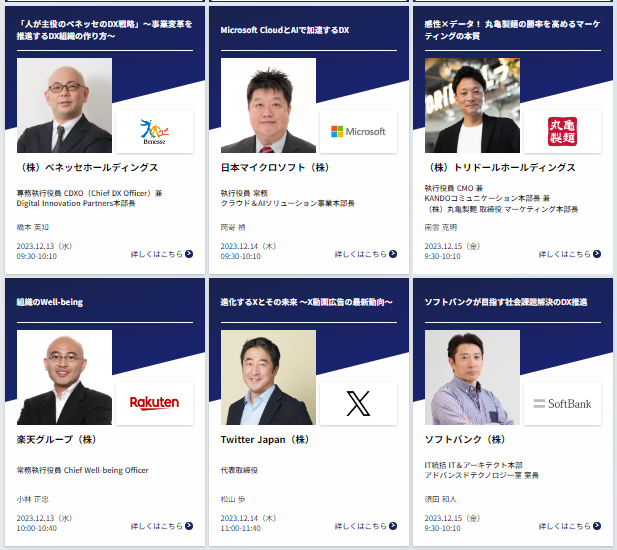Select the Benesse speaker photo
The height and width of the screenshot is (550, 617).
click(64, 105)
